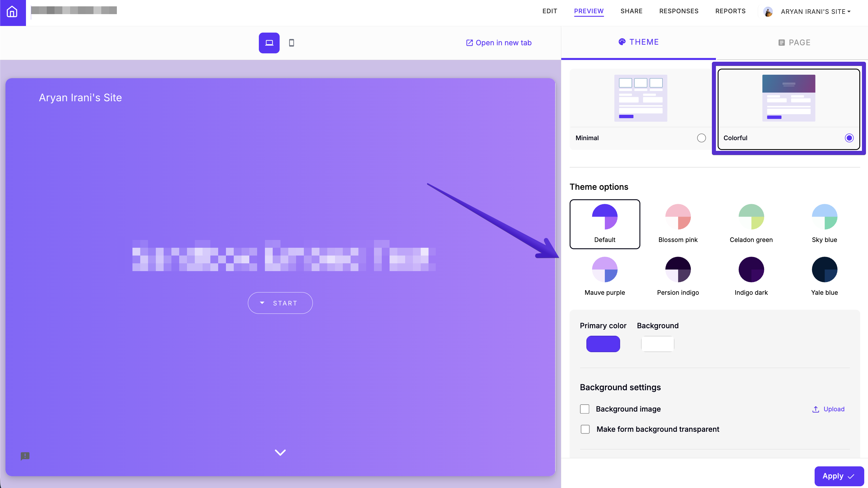Click Open in new tab link
The image size is (868, 488).
pos(498,43)
